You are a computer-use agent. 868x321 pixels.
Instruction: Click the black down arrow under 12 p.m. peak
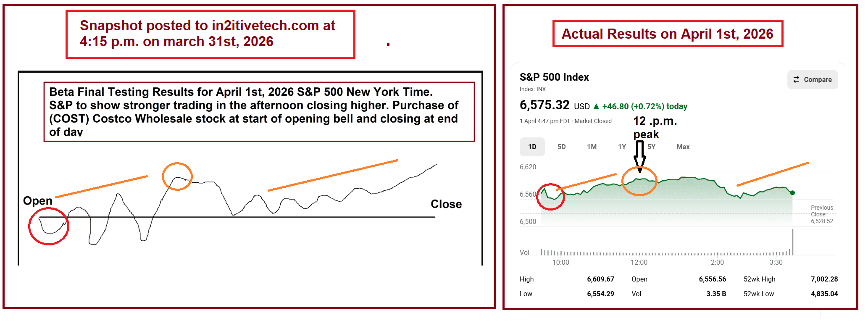point(639,155)
